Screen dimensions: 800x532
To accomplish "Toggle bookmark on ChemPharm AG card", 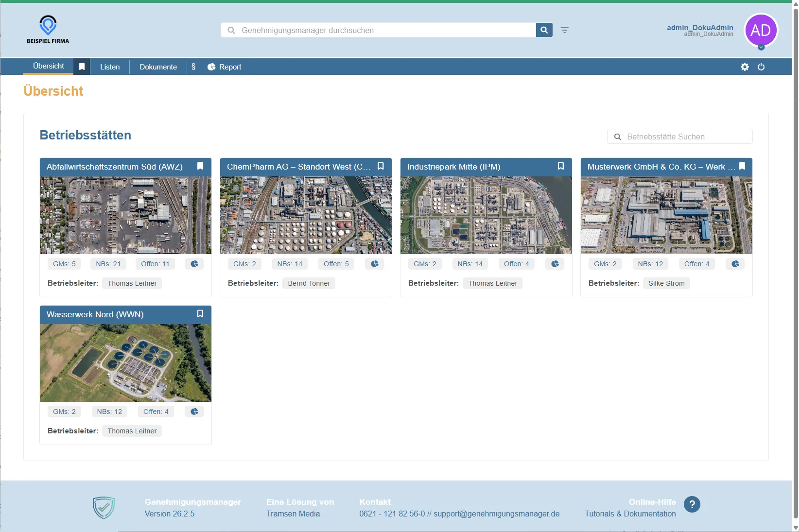I will [381, 166].
